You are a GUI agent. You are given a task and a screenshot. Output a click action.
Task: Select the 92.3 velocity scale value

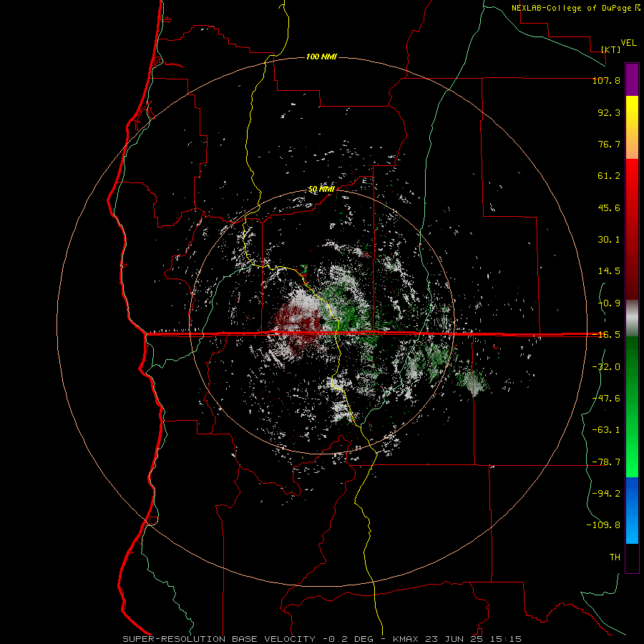(609, 112)
